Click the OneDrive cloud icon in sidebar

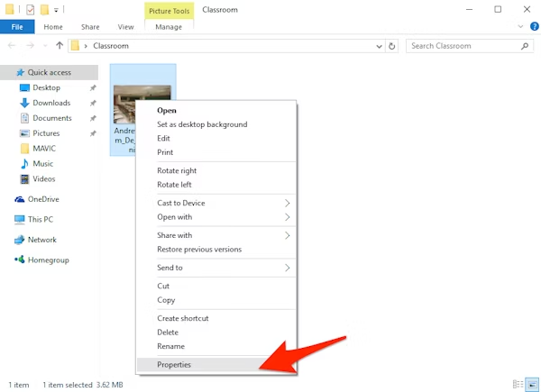tap(20, 199)
